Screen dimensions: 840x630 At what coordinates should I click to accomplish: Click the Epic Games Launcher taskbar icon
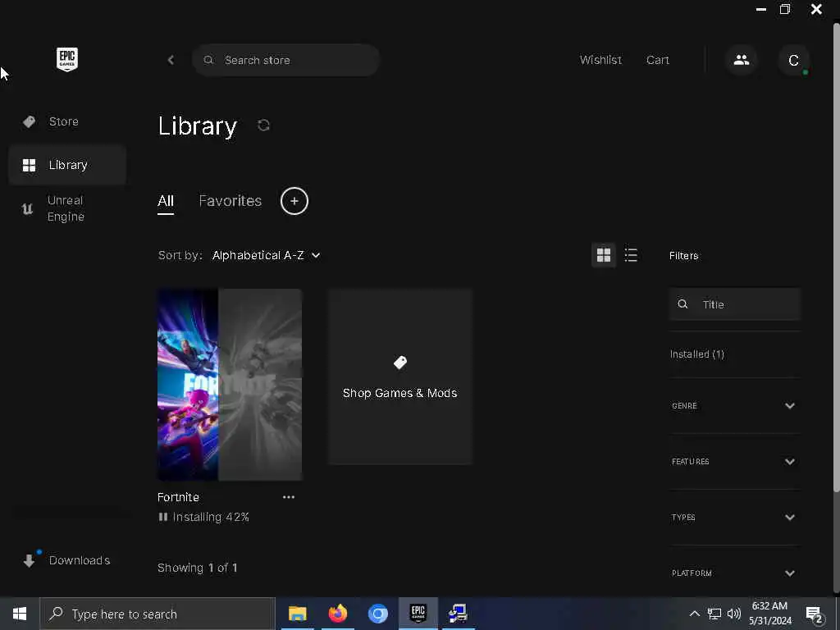pos(418,614)
